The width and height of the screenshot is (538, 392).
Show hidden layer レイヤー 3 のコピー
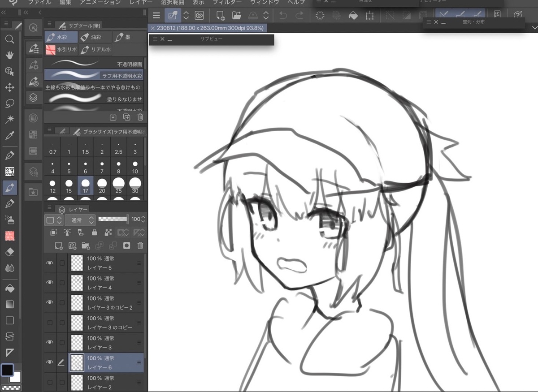tap(50, 323)
